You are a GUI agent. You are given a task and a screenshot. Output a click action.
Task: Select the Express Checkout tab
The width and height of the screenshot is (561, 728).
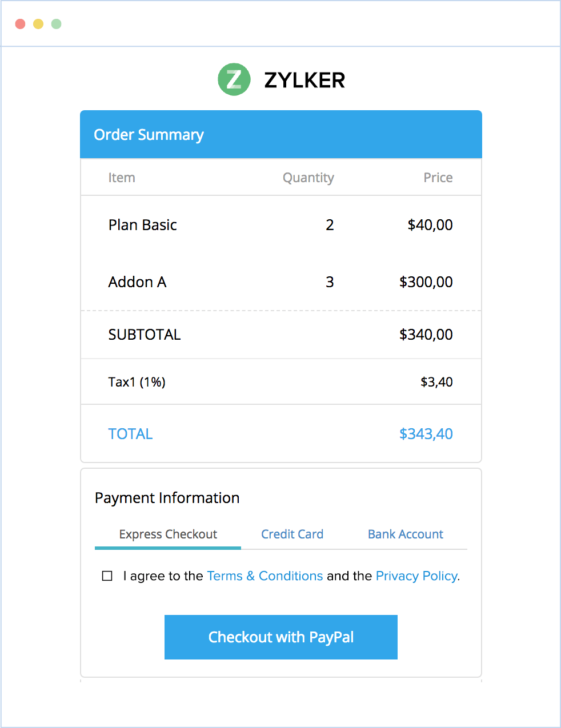pos(167,534)
